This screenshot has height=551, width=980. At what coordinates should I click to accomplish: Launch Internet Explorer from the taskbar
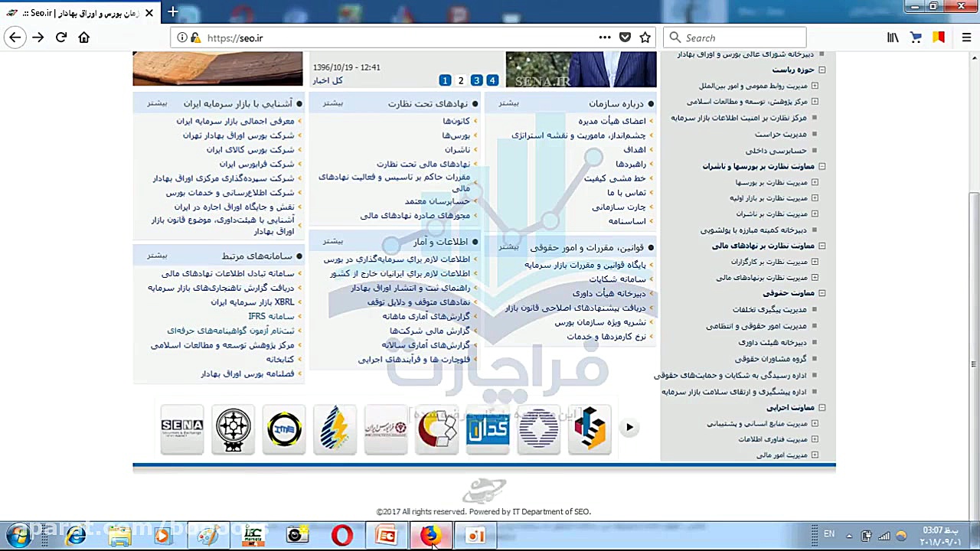click(x=76, y=536)
